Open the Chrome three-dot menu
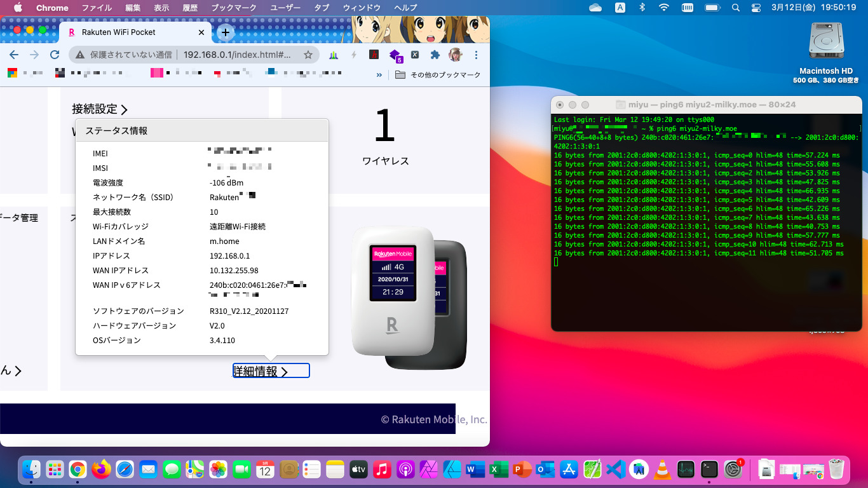The image size is (868, 488). (476, 55)
